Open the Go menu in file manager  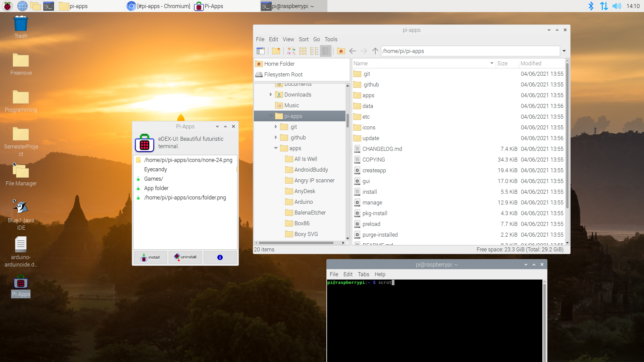(x=317, y=39)
